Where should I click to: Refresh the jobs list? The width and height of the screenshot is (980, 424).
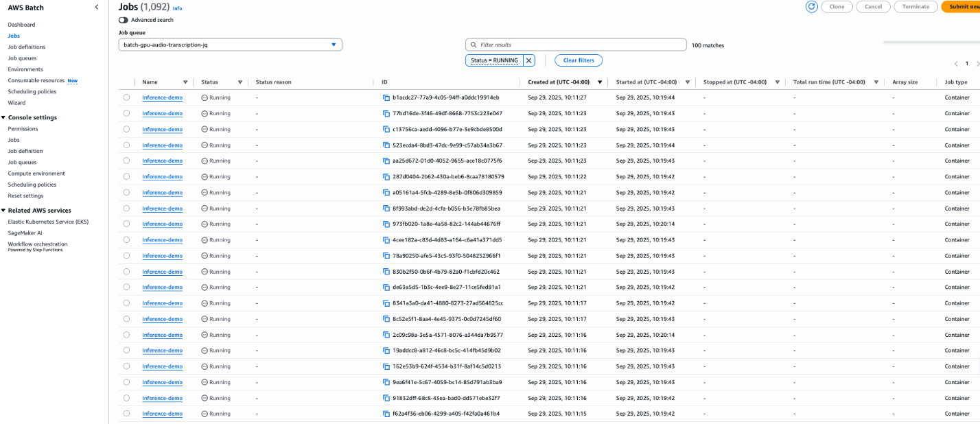811,7
